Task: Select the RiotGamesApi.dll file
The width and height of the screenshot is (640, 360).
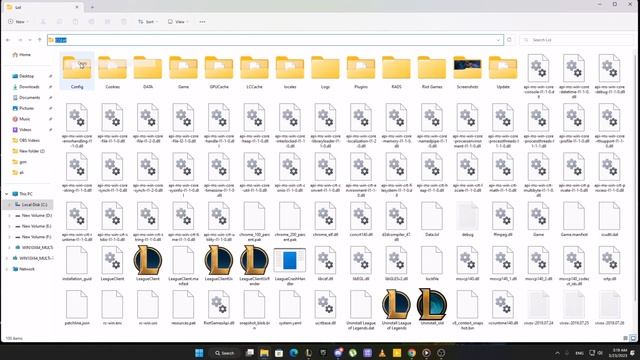Action: [x=219, y=308]
